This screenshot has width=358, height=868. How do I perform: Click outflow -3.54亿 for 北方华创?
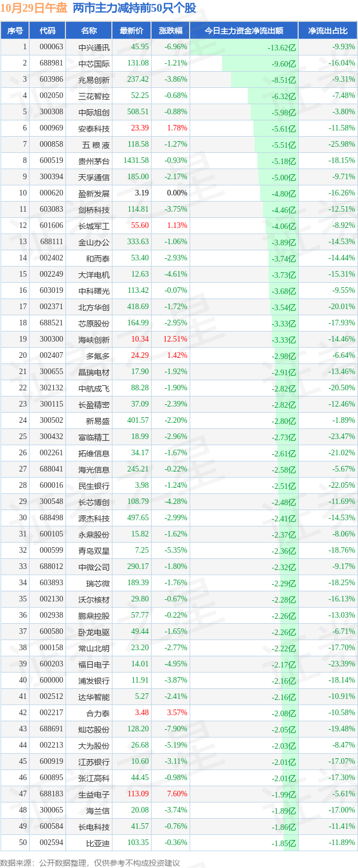(x=284, y=307)
